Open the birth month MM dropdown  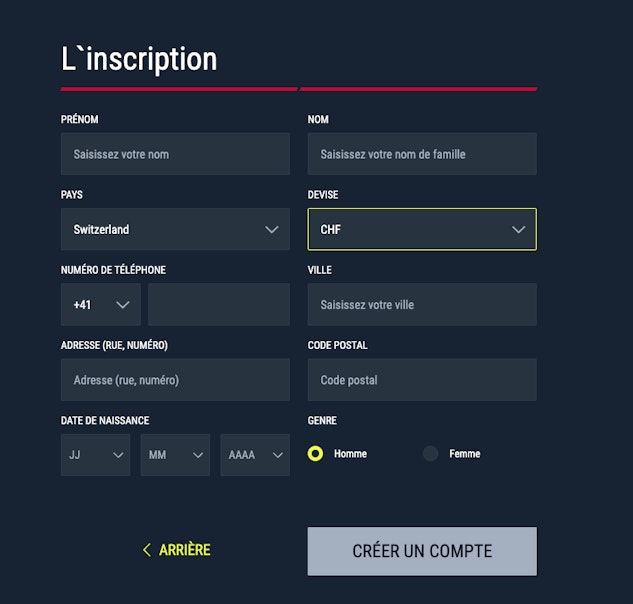coord(175,455)
